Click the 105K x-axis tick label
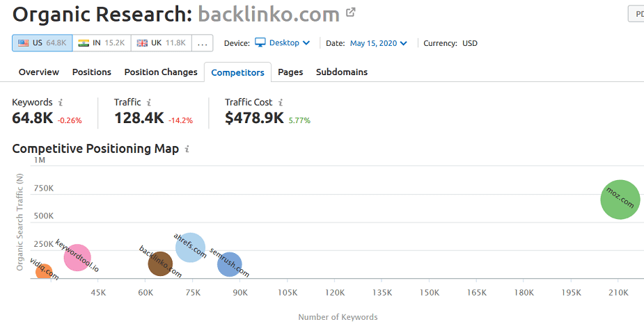Image resolution: width=644 pixels, height=324 pixels. pyautogui.click(x=287, y=293)
